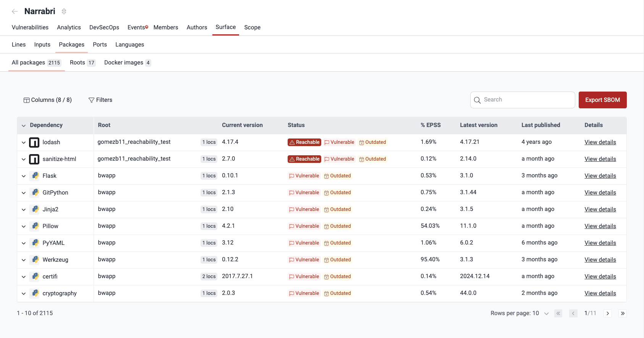
Task: Open the DevSecOps tab
Action: (x=104, y=27)
